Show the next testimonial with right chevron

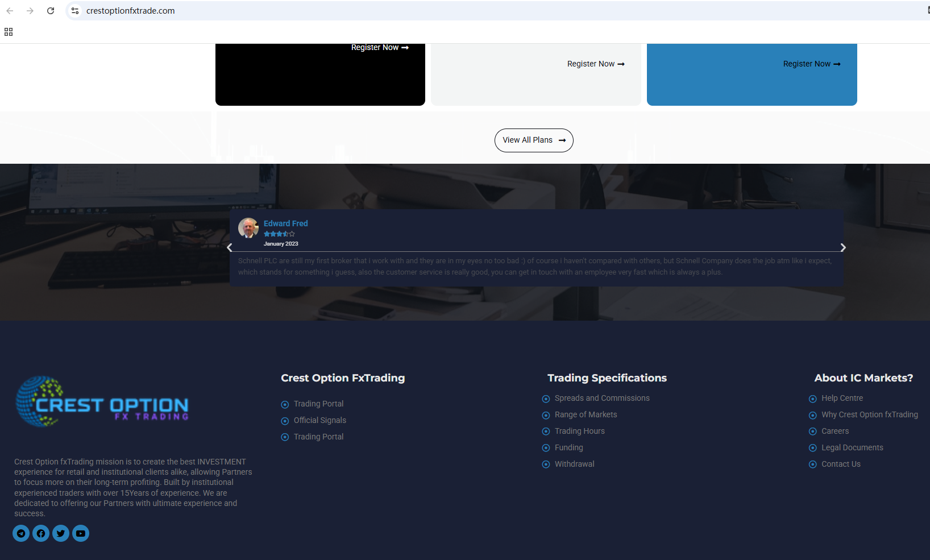pos(843,247)
